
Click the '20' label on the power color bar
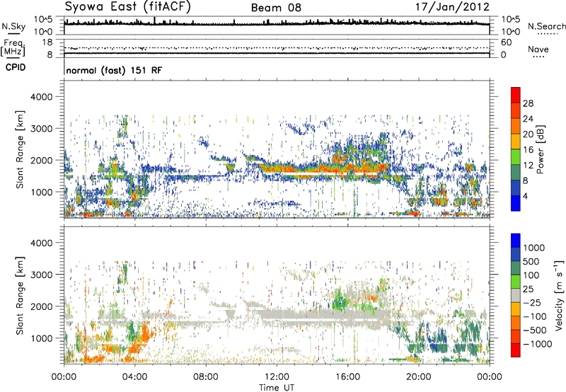528,134
